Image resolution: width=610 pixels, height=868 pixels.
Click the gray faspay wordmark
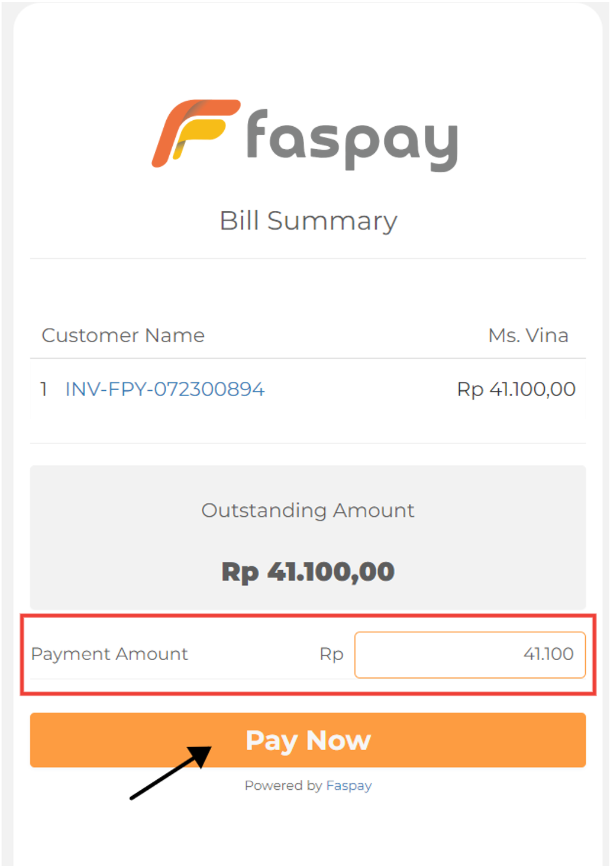tap(351, 140)
